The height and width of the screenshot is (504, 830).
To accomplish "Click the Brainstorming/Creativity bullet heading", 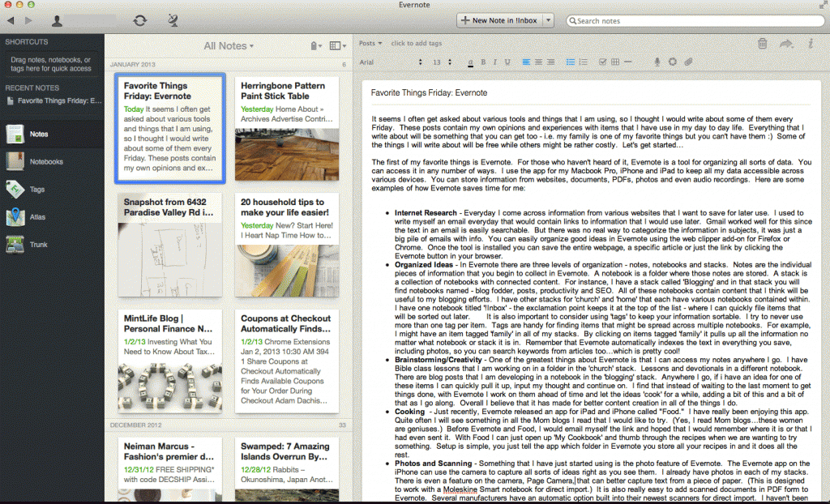I will tap(439, 360).
